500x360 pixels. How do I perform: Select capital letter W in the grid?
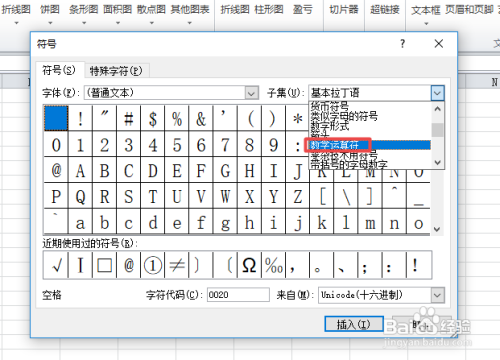225,196
